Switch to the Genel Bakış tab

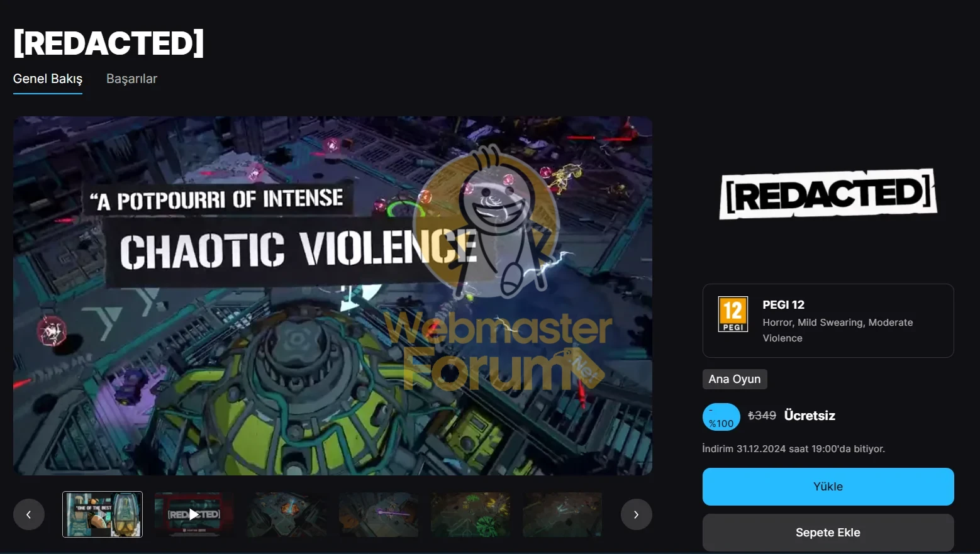click(x=48, y=79)
